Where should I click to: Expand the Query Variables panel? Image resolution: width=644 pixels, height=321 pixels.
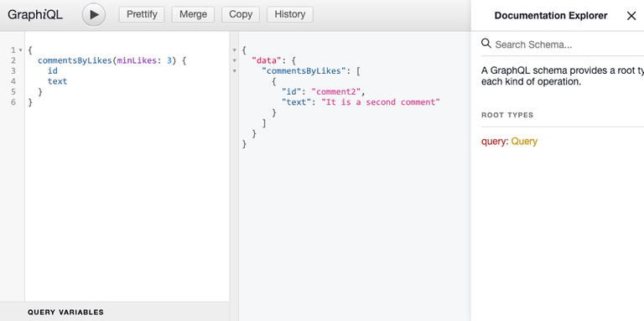coord(115,312)
